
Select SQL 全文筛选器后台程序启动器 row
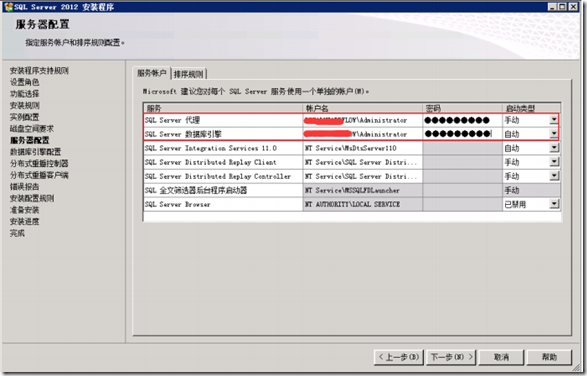(x=352, y=190)
